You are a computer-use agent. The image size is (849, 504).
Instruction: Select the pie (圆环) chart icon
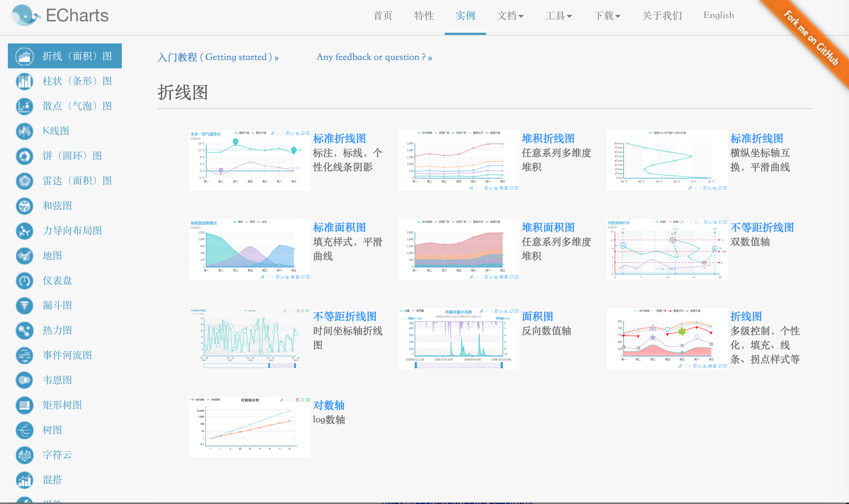(25, 156)
